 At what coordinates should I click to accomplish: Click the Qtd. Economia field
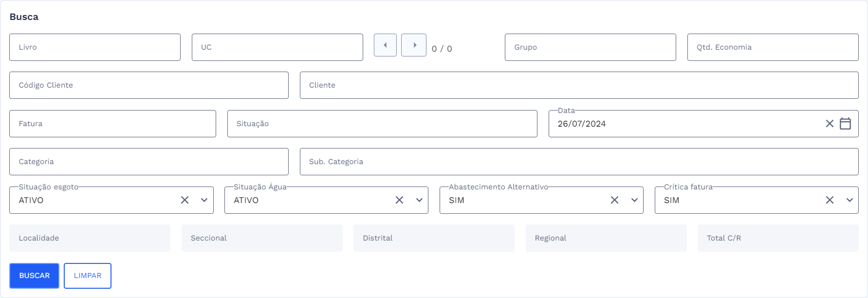point(773,47)
